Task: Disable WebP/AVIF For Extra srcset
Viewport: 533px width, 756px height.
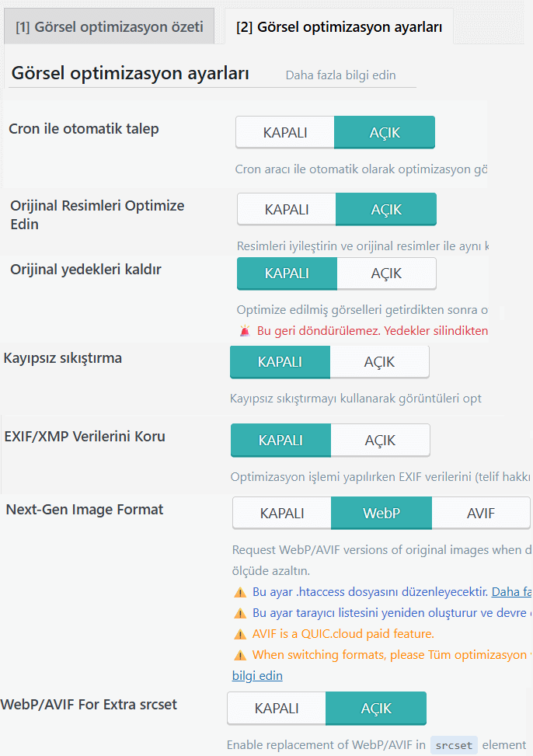Action: [276, 708]
